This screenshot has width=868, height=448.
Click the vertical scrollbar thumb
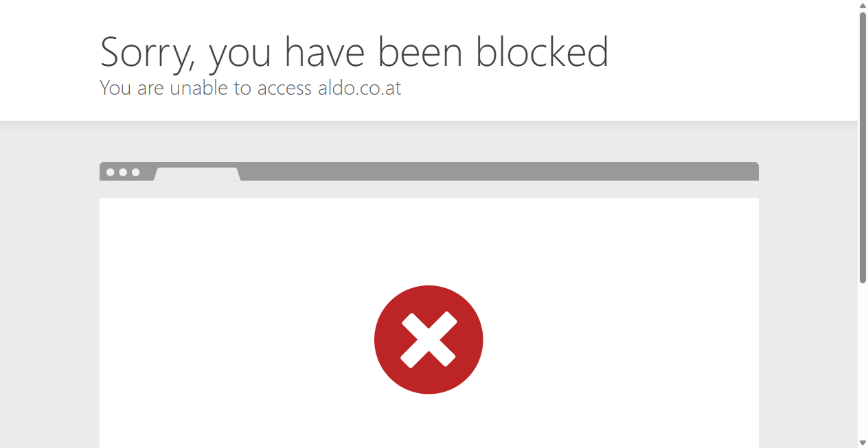[x=863, y=147]
